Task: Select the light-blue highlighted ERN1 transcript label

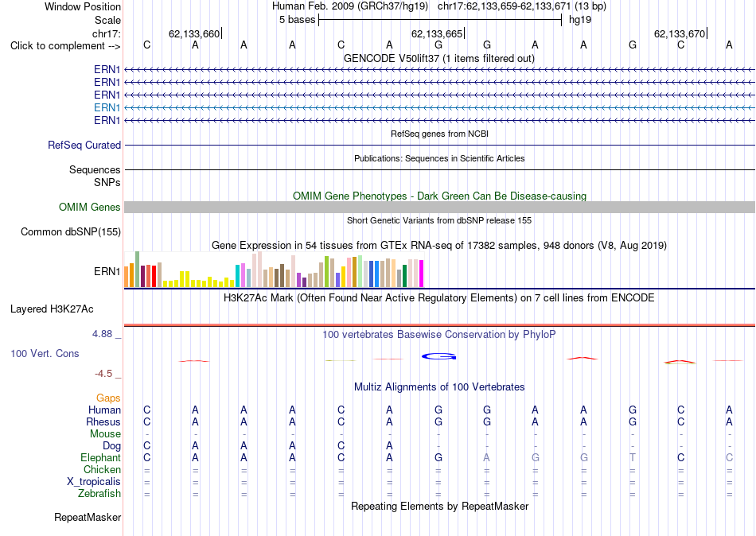Action: coord(107,107)
